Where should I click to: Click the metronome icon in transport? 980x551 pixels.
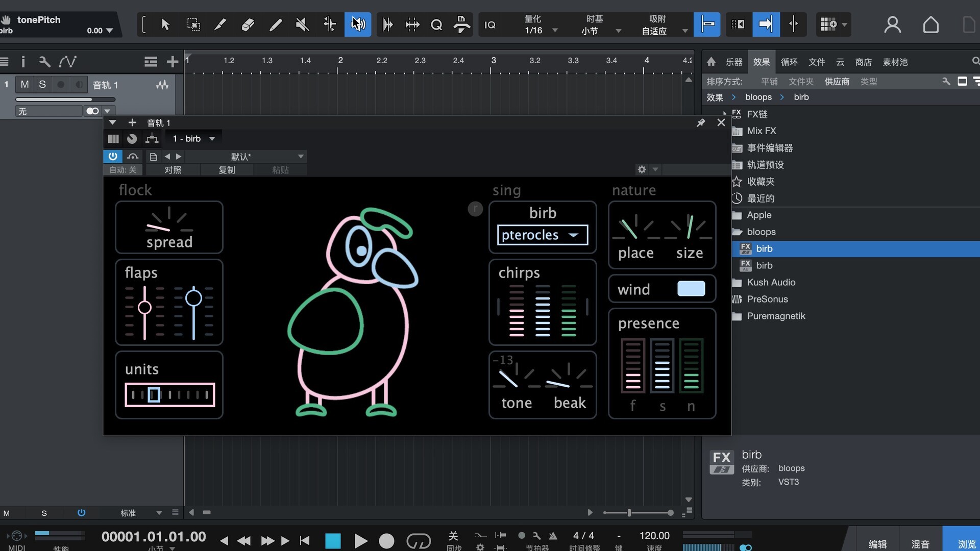[x=553, y=536]
